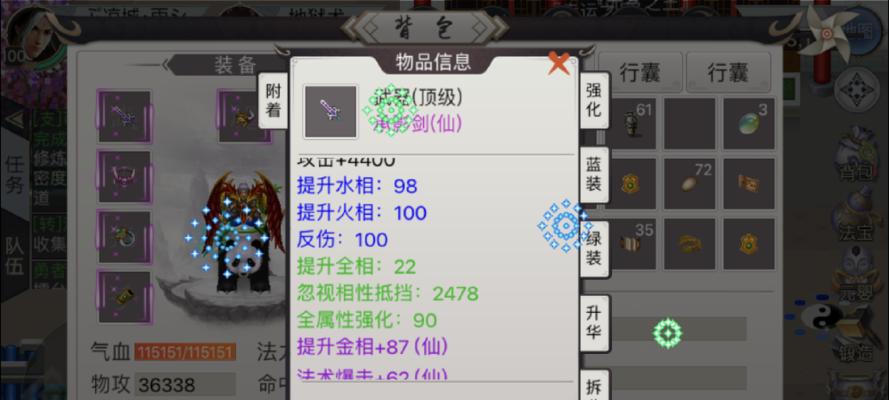Open the 蓝装 blue gear tab
The image size is (889, 400).
click(x=594, y=175)
